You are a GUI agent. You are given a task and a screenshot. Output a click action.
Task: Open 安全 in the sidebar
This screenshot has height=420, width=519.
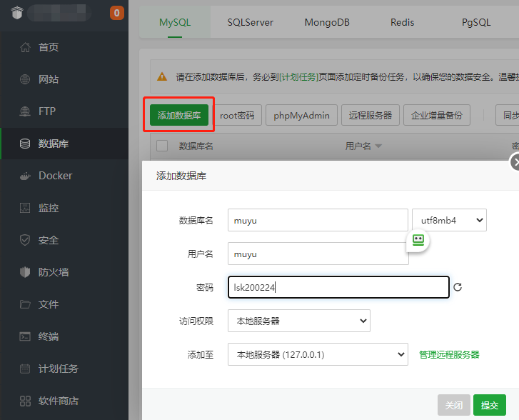[64, 240]
